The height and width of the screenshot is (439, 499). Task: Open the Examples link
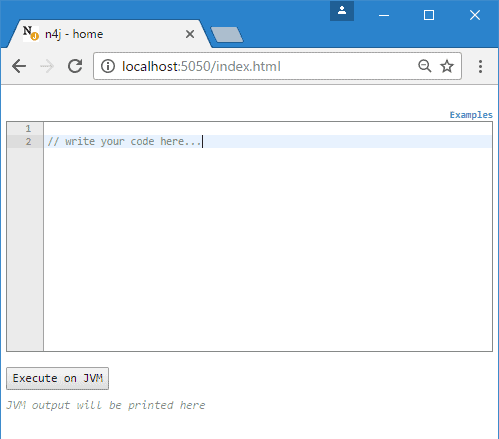(471, 115)
